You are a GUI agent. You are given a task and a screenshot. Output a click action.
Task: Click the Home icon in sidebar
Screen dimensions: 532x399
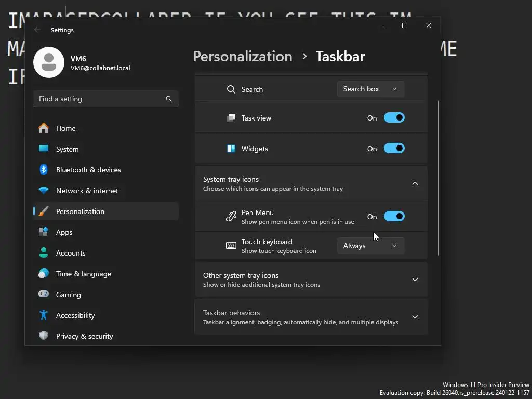pyautogui.click(x=44, y=128)
